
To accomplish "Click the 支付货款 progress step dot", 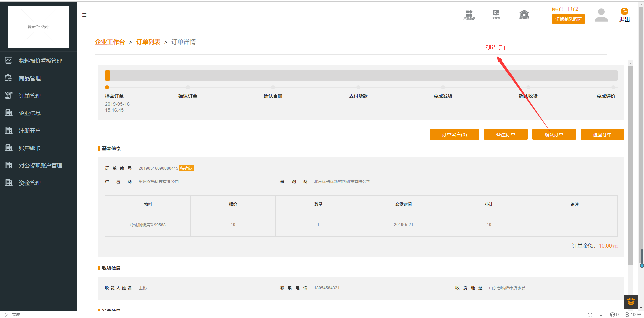I will tap(358, 87).
